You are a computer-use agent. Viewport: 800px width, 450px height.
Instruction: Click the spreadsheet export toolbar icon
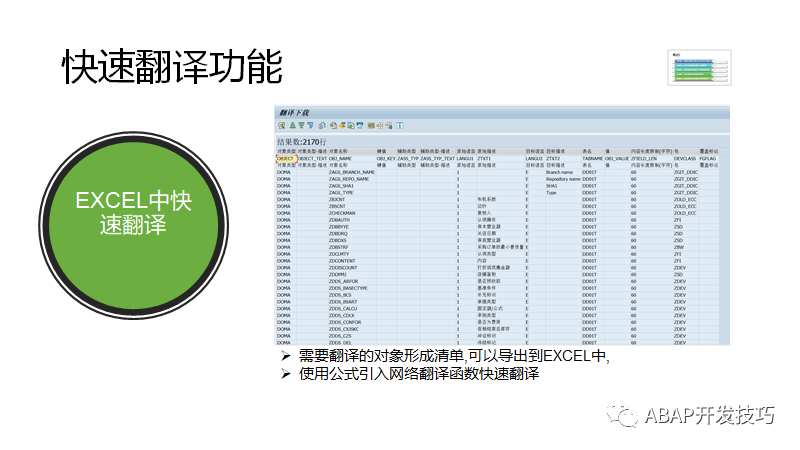point(334,125)
